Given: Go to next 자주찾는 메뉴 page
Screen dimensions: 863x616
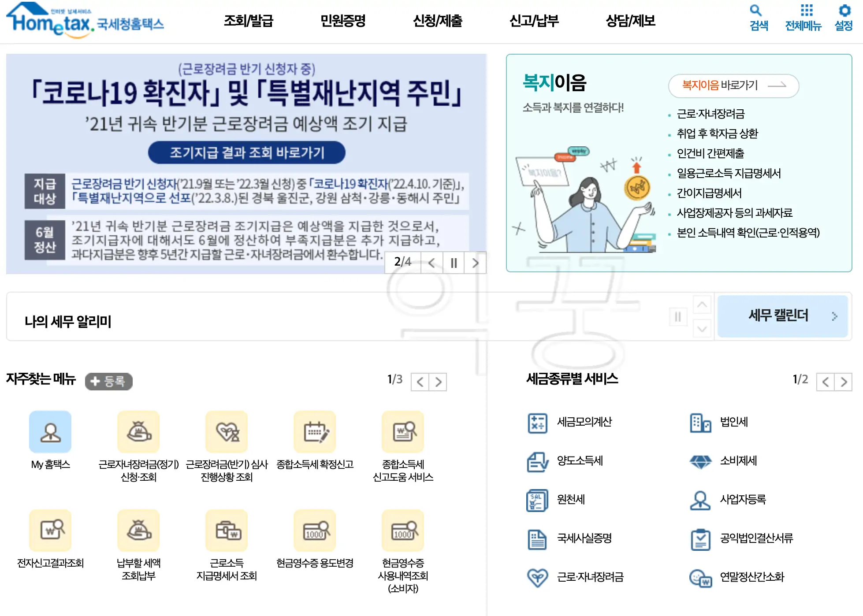Looking at the screenshot, I should [439, 382].
